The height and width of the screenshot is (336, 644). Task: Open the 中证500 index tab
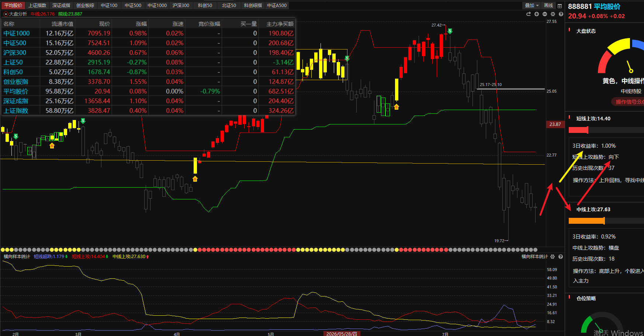tap(133, 6)
